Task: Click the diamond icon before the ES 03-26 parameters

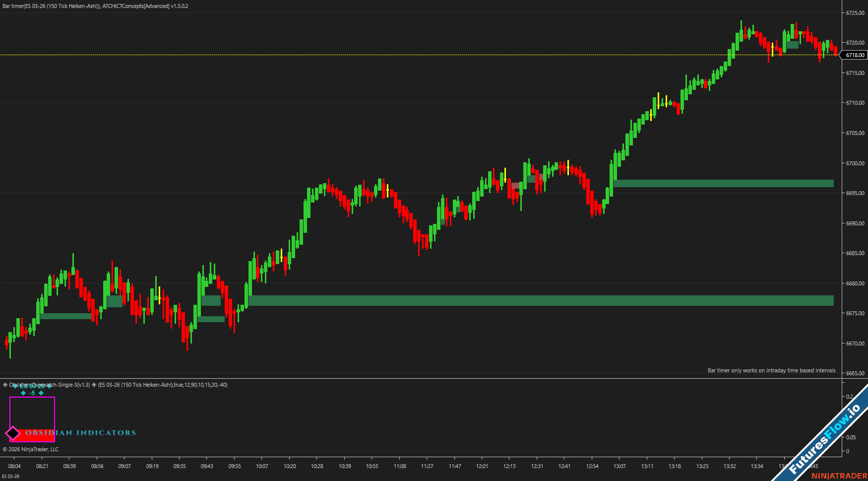Action: 94,385
